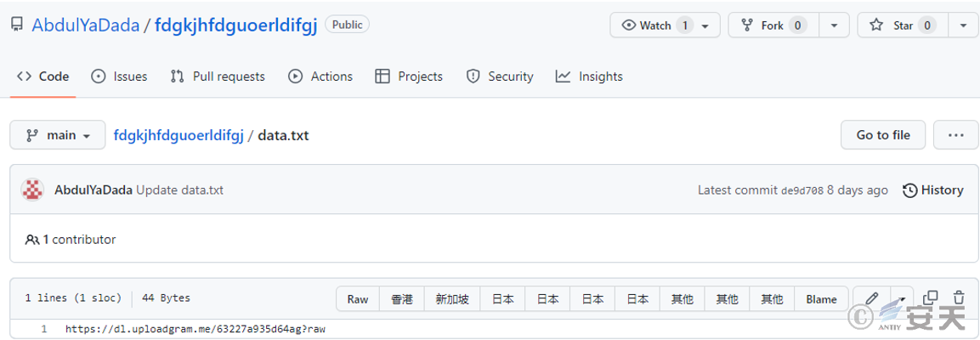Open commit hash de9d708
This screenshot has width=980, height=340.
(802, 190)
